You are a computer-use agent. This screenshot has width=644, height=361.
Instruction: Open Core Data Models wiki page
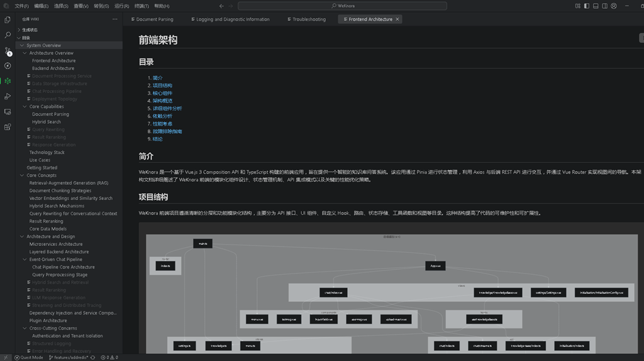[48, 229]
